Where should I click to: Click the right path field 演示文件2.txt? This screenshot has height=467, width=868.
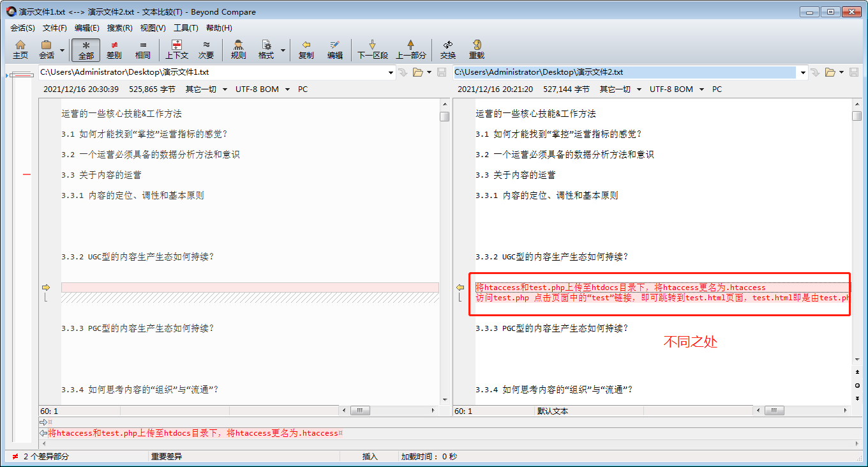(625, 72)
